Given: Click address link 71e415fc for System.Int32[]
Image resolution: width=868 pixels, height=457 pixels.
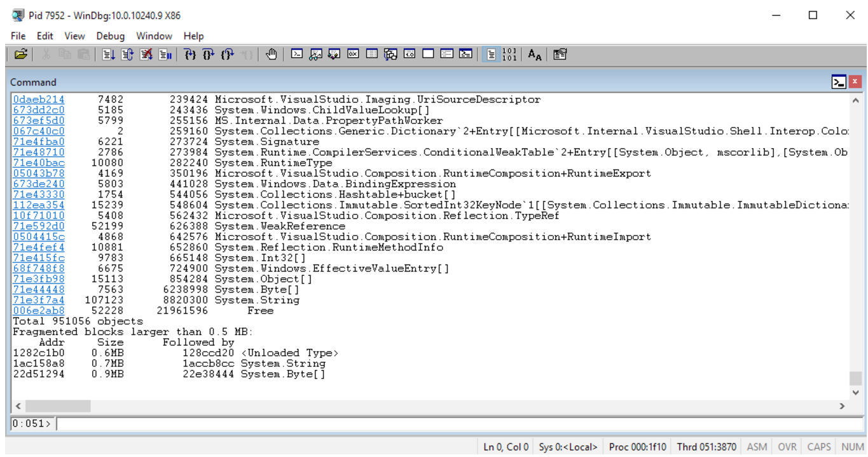Looking at the screenshot, I should tap(39, 258).
